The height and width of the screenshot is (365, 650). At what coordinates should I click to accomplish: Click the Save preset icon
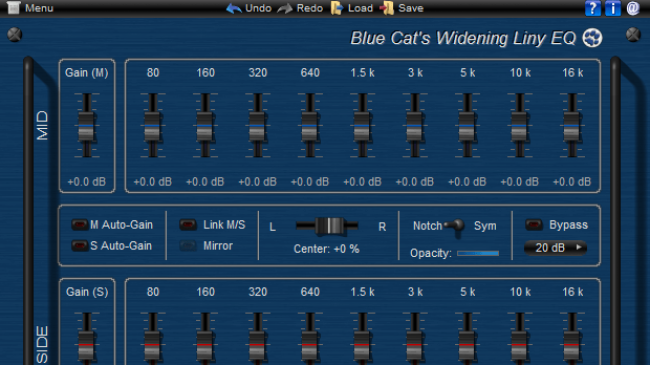(387, 8)
